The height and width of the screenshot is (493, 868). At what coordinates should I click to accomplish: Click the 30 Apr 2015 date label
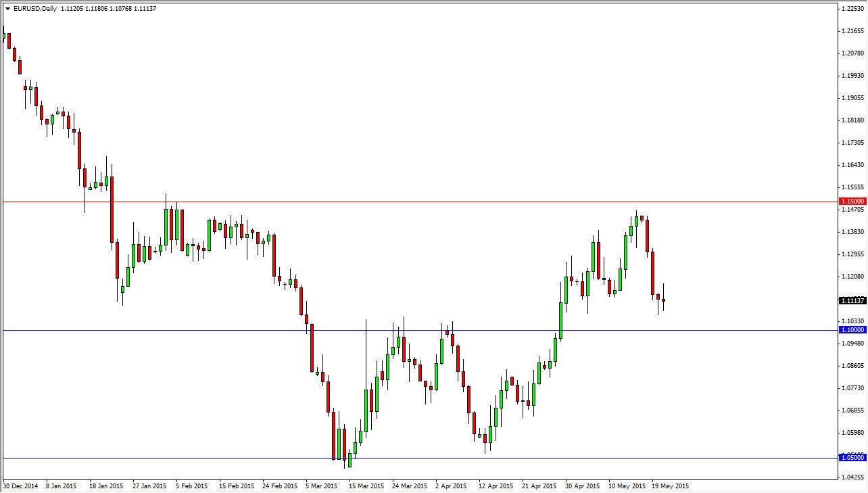(x=582, y=486)
